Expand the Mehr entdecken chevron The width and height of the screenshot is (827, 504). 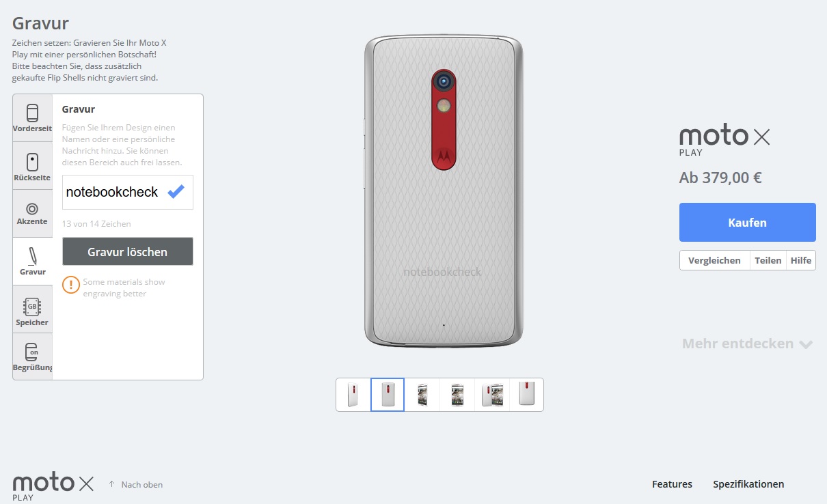coord(806,344)
